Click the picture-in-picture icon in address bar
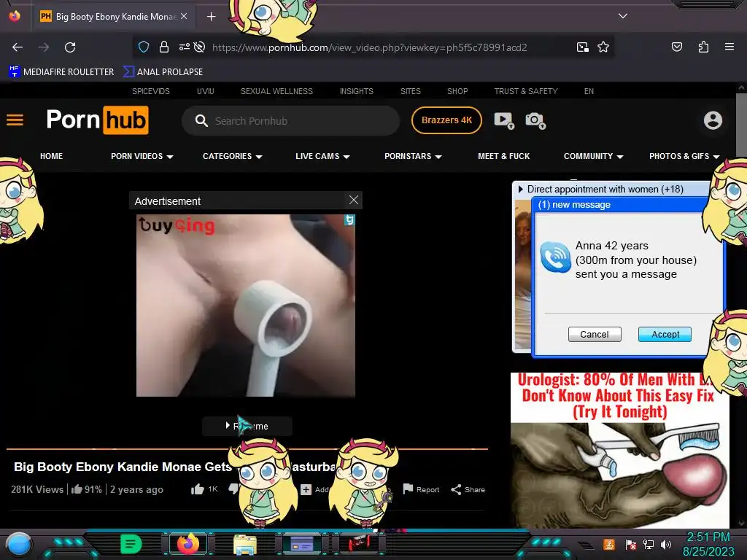The image size is (747, 560). pos(582,47)
